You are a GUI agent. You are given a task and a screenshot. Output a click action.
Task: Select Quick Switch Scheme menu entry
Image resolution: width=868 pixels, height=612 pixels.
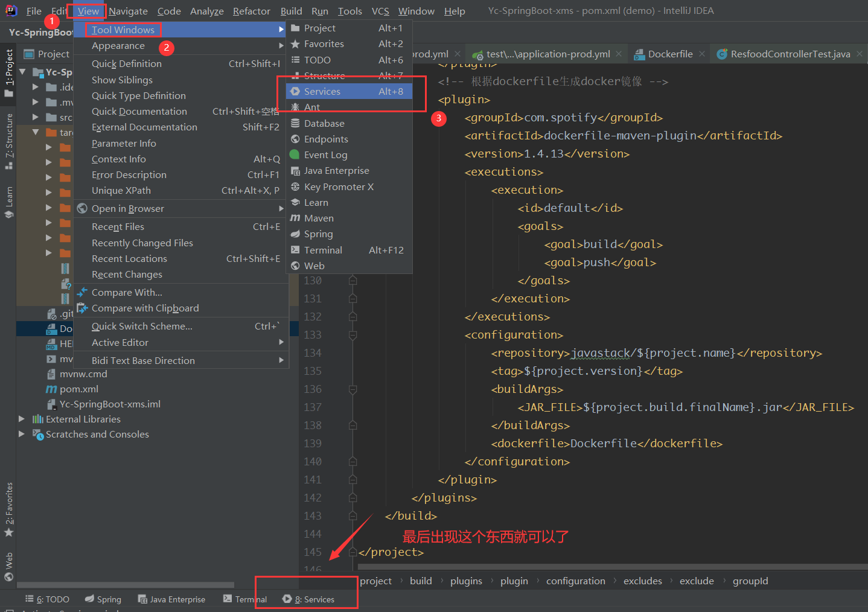point(180,326)
